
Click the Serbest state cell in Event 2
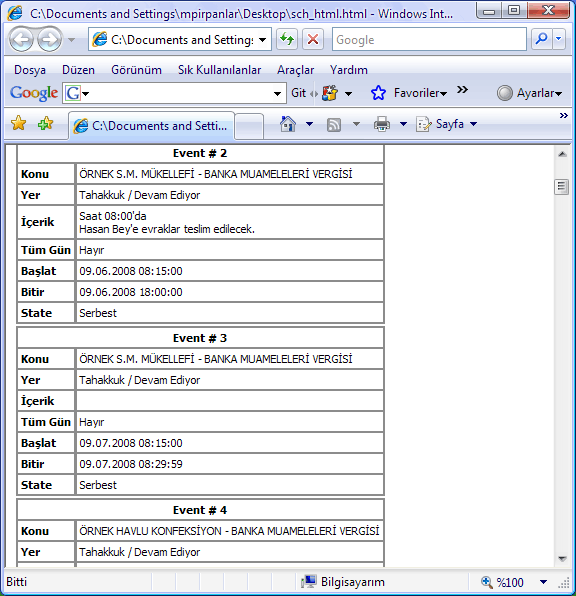coord(230,313)
